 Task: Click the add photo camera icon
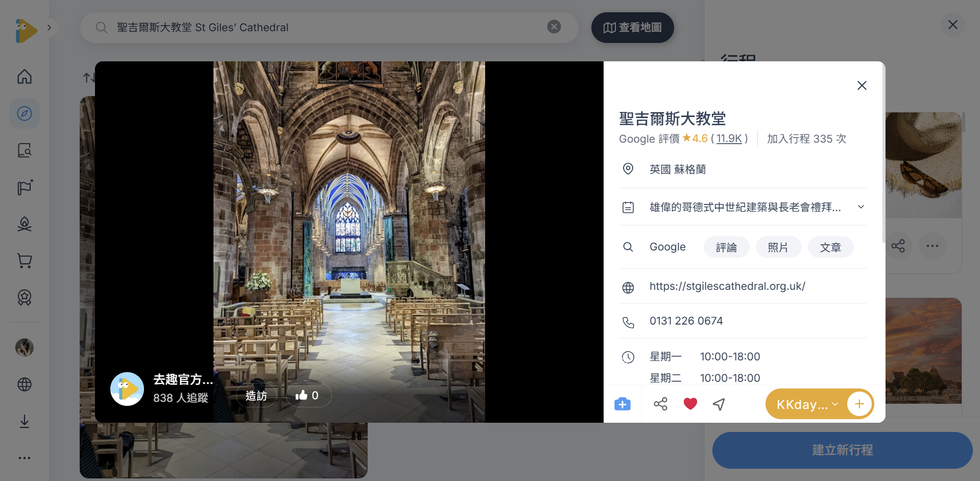[623, 404]
